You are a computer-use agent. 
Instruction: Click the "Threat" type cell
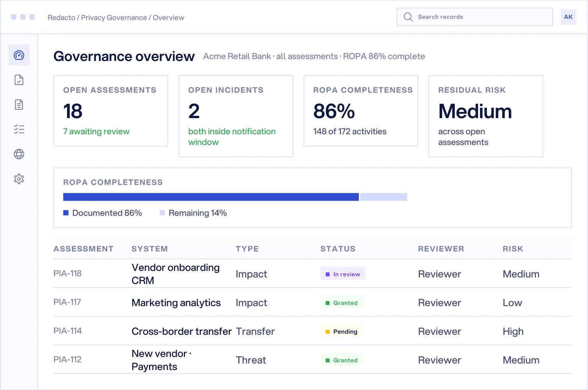pos(251,360)
